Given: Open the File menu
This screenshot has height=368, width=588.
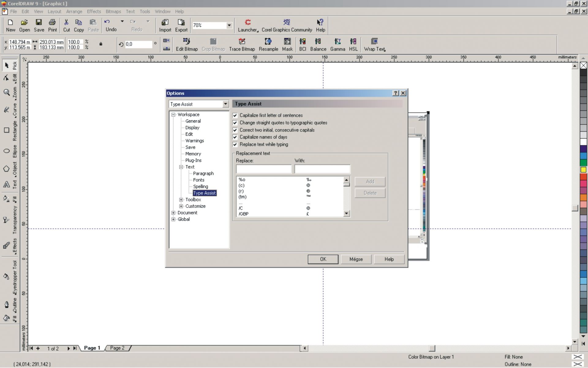Looking at the screenshot, I should [13, 11].
